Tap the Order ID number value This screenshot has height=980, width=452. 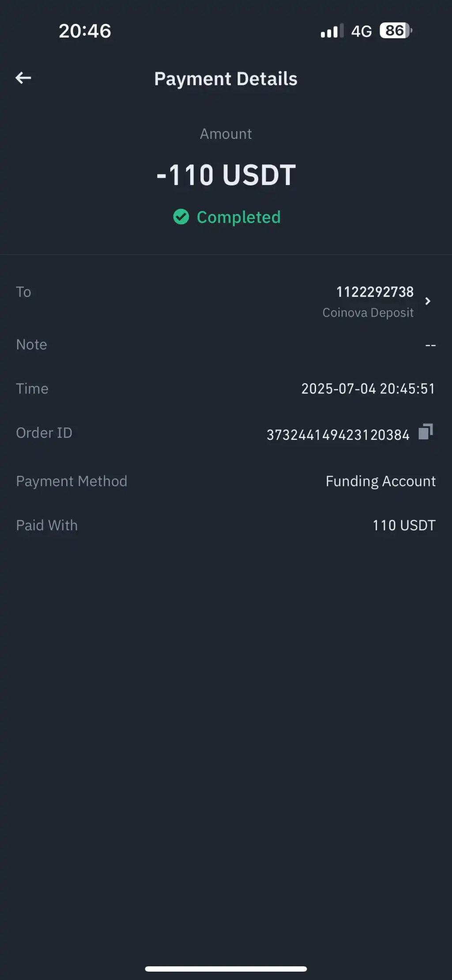coord(338,435)
